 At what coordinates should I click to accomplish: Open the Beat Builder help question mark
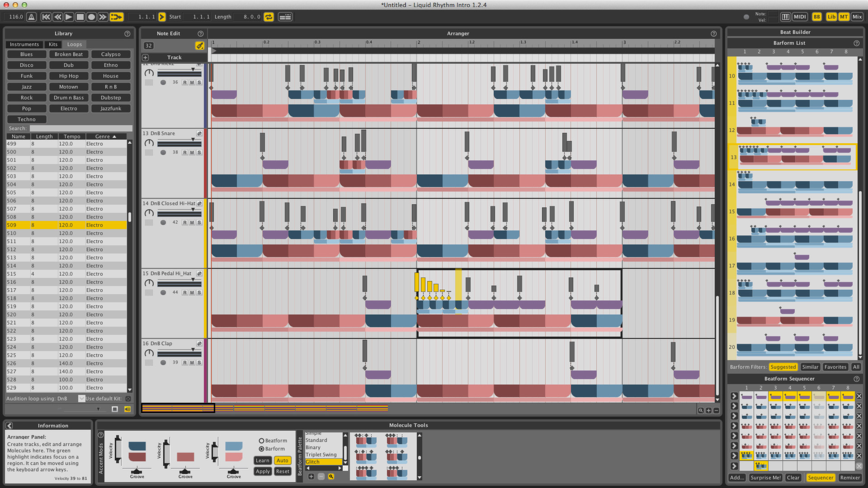[857, 43]
